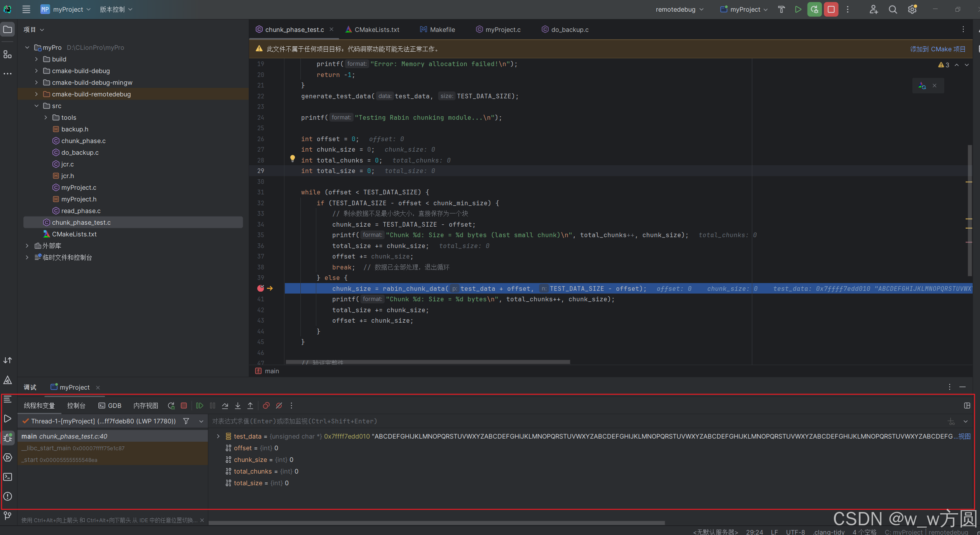Click the evaluate expression input field
The height and width of the screenshot is (535, 980).
[x=383, y=421]
